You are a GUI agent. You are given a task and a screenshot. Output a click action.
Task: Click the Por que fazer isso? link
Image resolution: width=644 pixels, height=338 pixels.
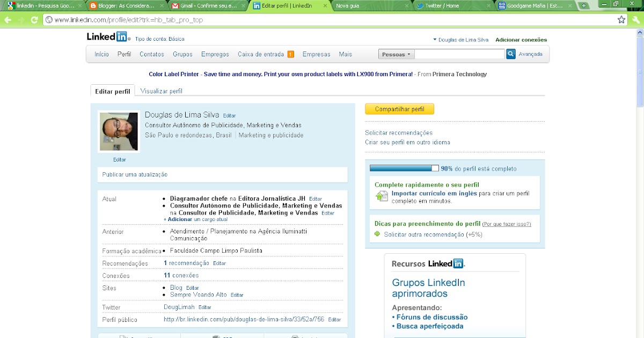pyautogui.click(x=507, y=224)
